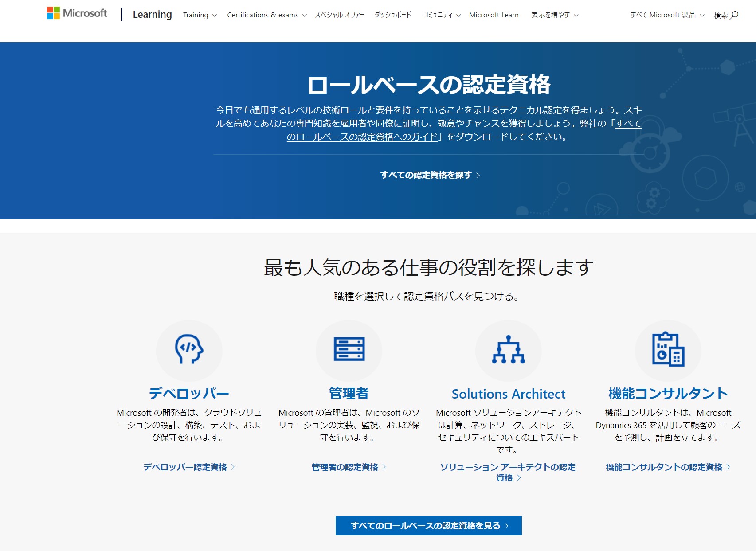756x551 pixels.
Task: Click ソリューション アーキテクトの認定資格 link
Action: (508, 473)
